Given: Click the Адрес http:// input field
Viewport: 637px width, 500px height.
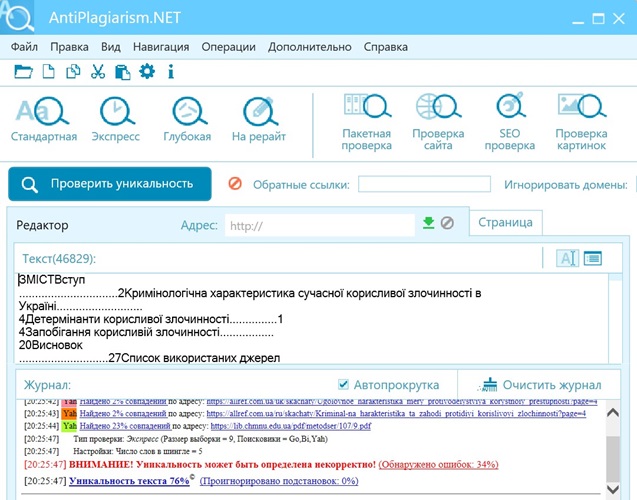Looking at the screenshot, I should 320,225.
